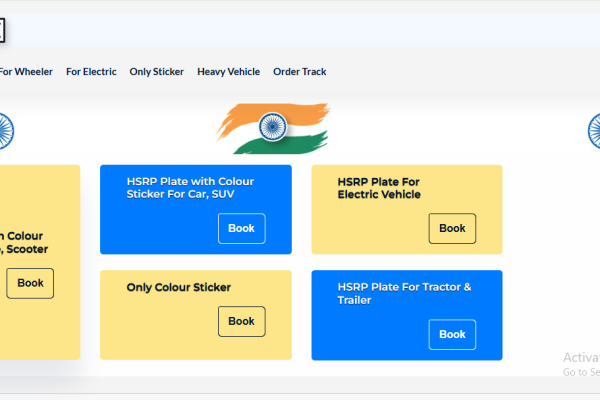This screenshot has width=600, height=400.
Task: Go to Heavy Vehicle section
Action: (228, 72)
